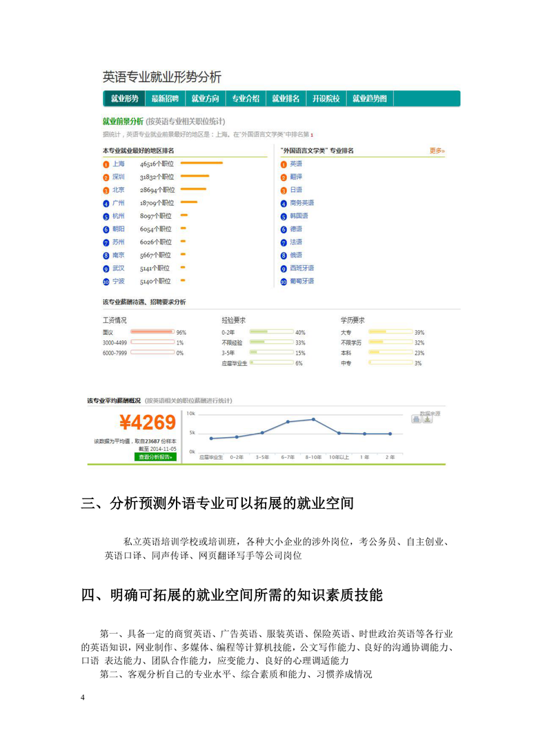Click the ¥4269 average salary figure
Screen dimensions: 534x756
[x=148, y=423]
